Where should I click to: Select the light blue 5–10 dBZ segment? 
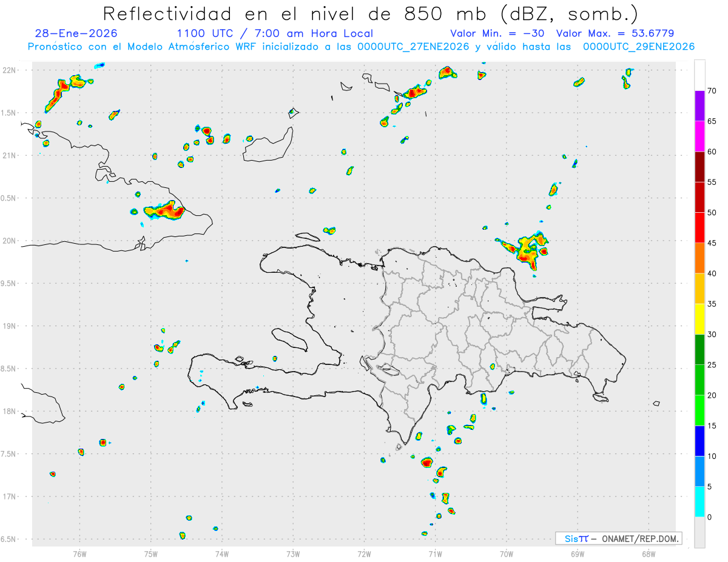tap(699, 471)
